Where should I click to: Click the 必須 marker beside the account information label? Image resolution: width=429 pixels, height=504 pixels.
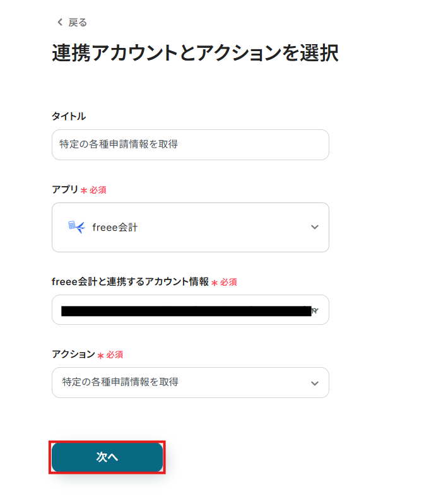[228, 282]
